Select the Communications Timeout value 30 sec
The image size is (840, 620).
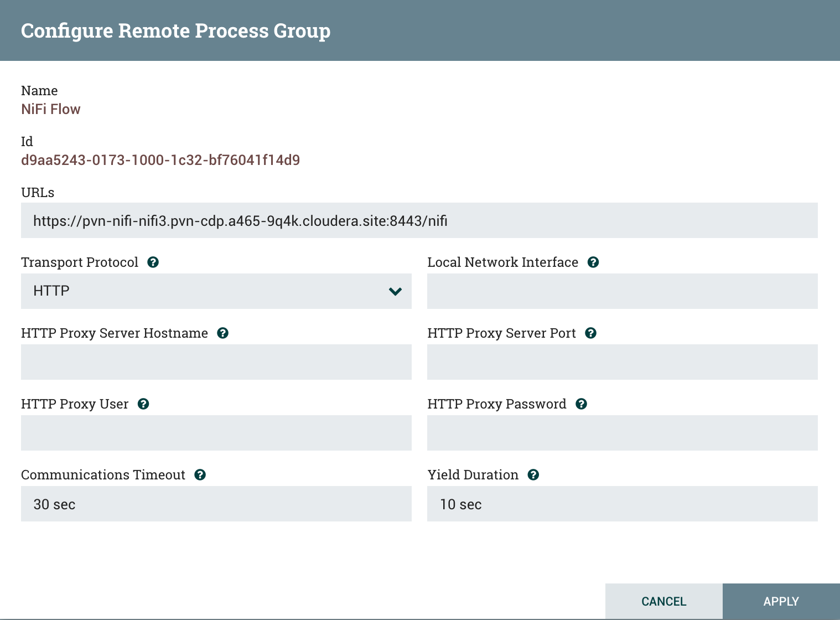pos(216,504)
